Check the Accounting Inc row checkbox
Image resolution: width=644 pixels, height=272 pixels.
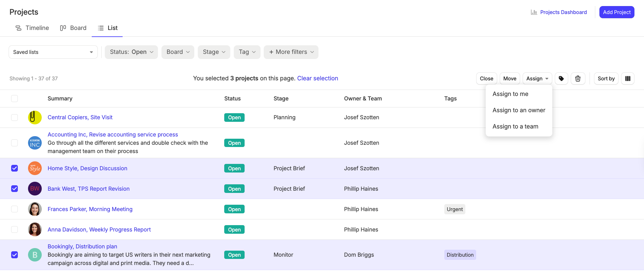14,143
